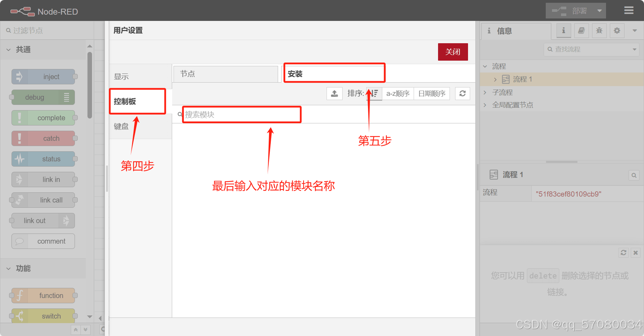Refresh the module list
The image size is (644, 336).
tap(462, 93)
